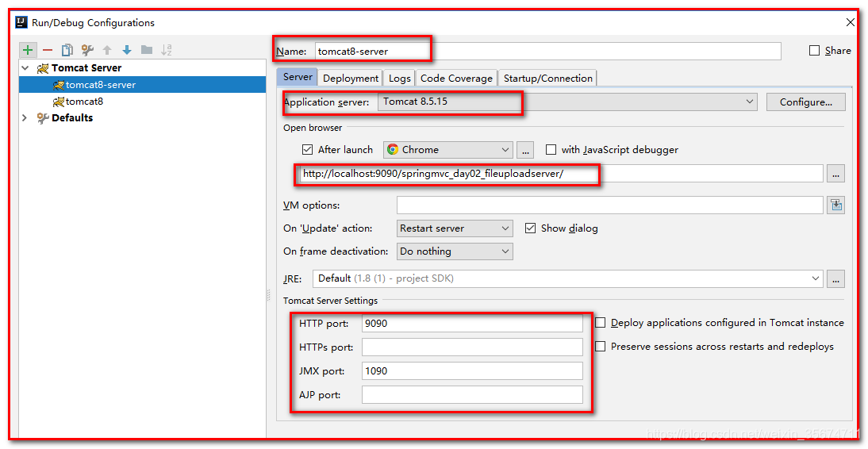Uncheck After launch checkbox

[308, 149]
